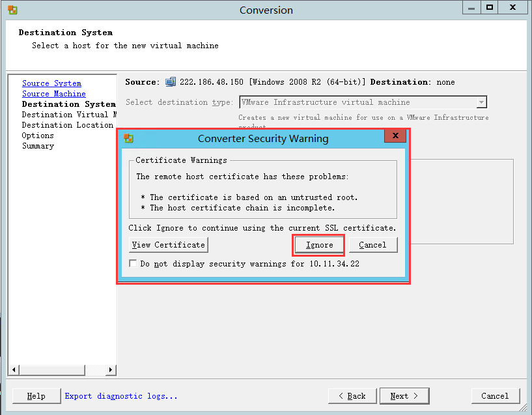Close the Conversion window
This screenshot has width=532, height=415.
(x=512, y=7)
